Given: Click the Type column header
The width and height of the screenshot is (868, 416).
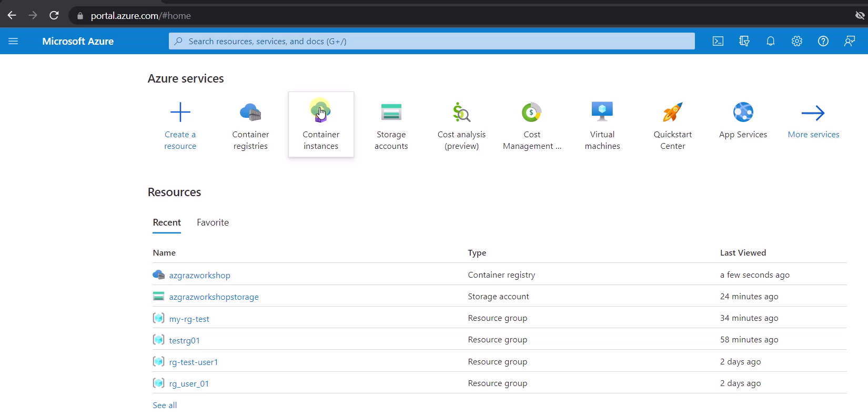Looking at the screenshot, I should pyautogui.click(x=477, y=252).
